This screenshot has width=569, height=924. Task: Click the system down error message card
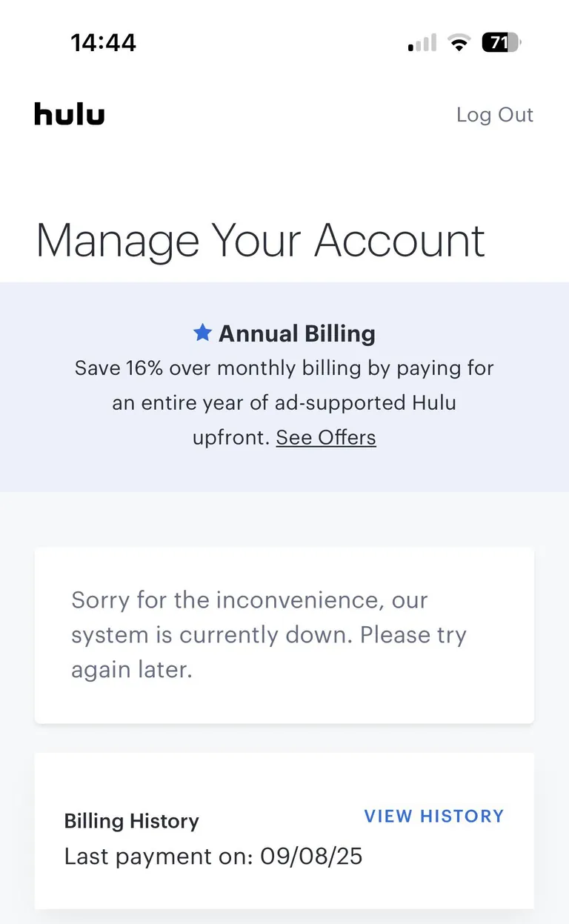(x=284, y=634)
